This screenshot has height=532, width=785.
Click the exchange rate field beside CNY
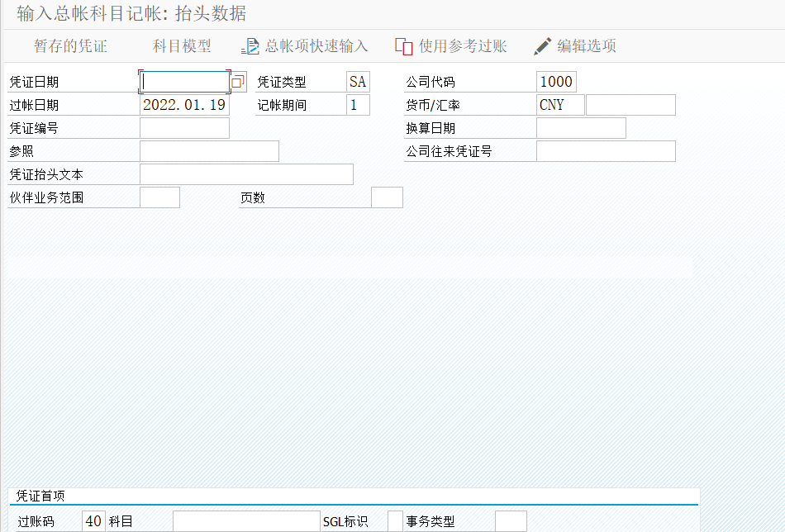pos(630,105)
